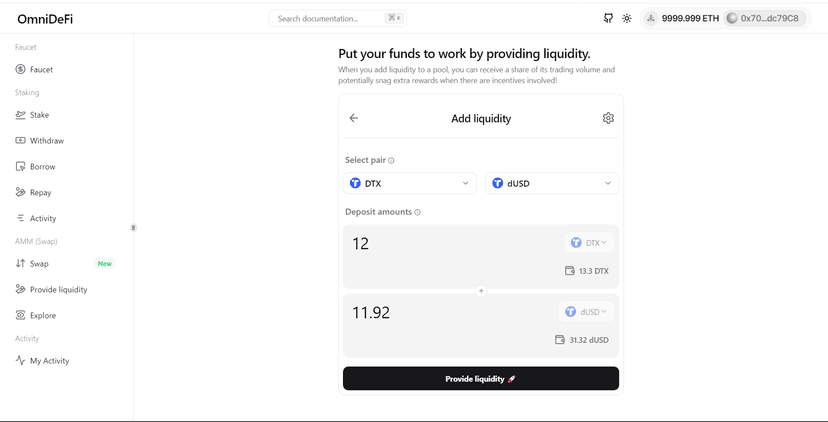Open the liquidity settings gear icon

tap(608, 118)
